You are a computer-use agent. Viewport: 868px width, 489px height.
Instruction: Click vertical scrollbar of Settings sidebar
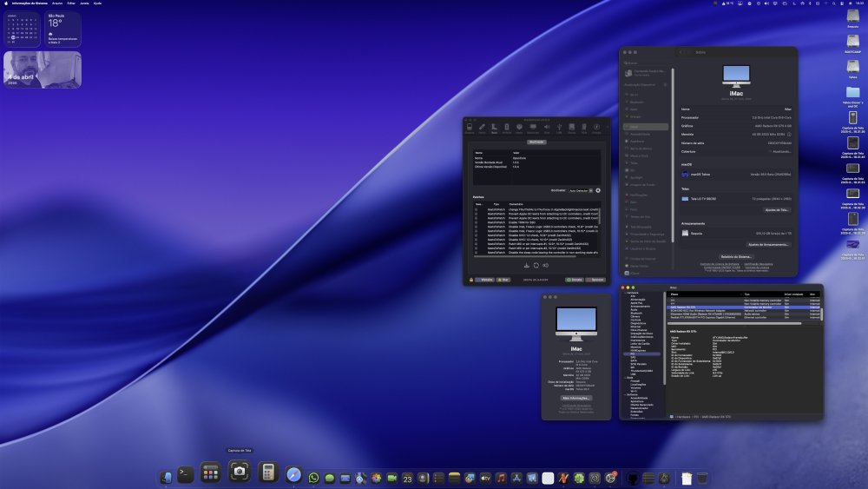pos(673,155)
